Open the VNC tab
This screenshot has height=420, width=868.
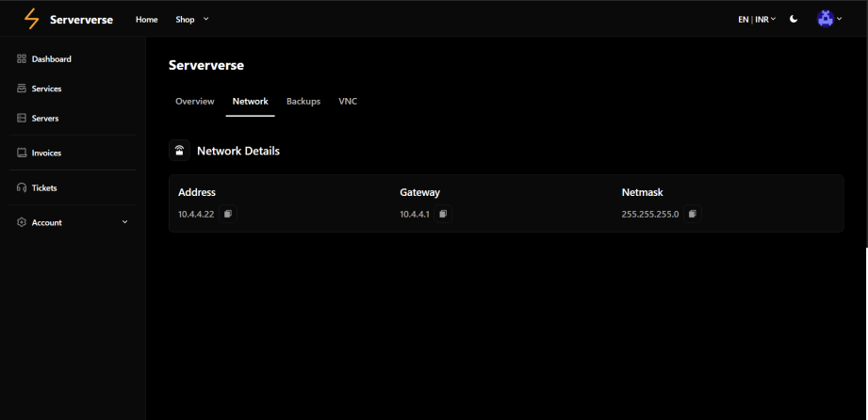point(348,102)
